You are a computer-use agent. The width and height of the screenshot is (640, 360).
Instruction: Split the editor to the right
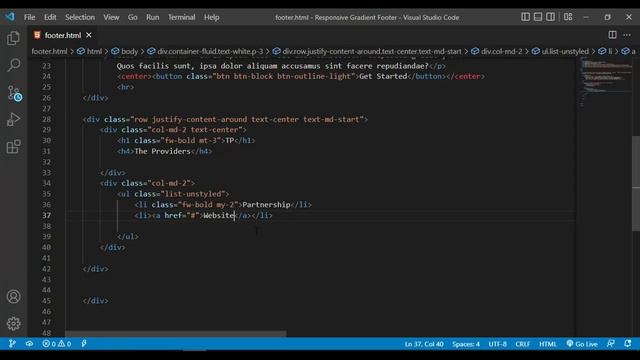point(612,35)
